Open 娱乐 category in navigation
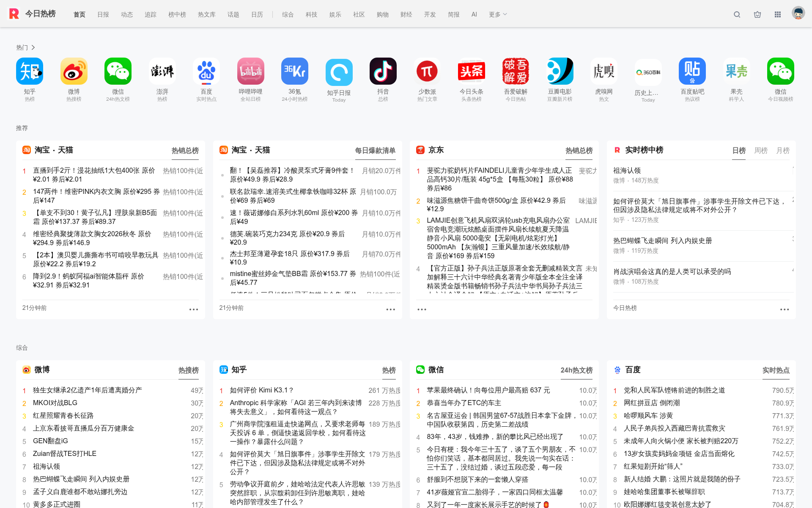 335,14
